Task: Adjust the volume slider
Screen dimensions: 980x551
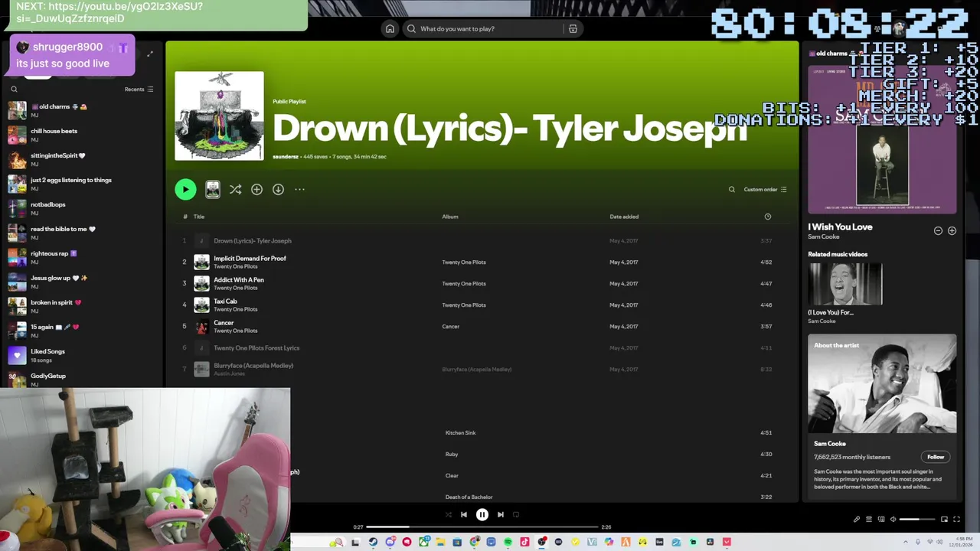Action: pyautogui.click(x=917, y=520)
